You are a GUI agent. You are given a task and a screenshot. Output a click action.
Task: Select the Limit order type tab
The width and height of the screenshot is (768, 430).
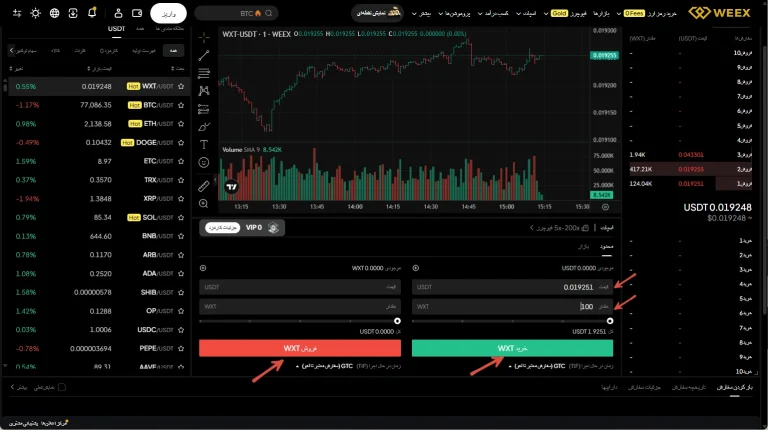pos(606,246)
